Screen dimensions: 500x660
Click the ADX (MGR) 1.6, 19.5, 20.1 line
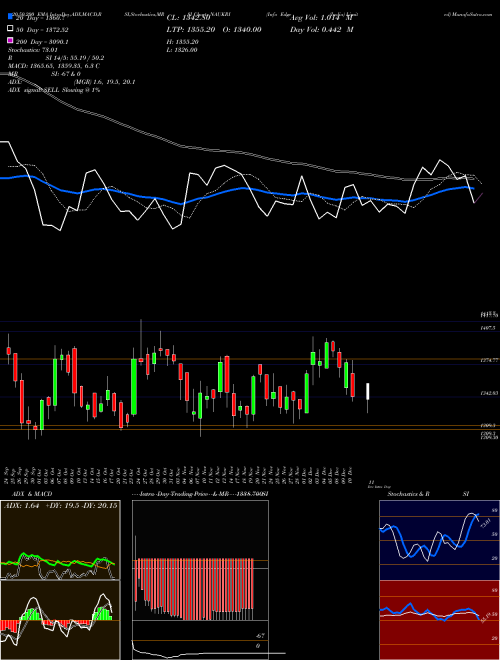[x=72, y=82]
